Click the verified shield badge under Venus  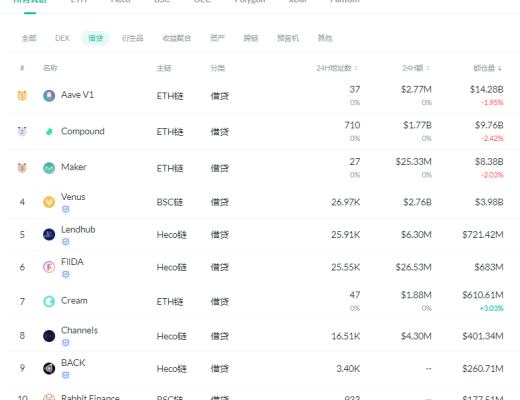pyautogui.click(x=66, y=209)
